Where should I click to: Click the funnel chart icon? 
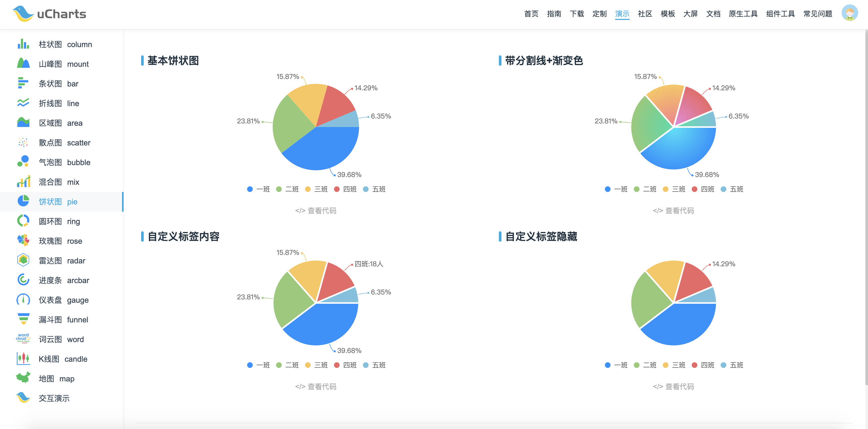(x=23, y=319)
